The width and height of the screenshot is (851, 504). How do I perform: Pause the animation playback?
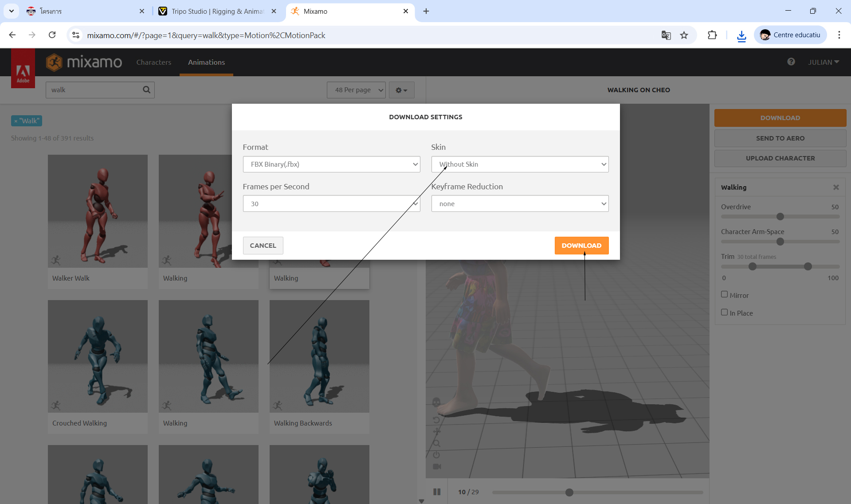[437, 492]
